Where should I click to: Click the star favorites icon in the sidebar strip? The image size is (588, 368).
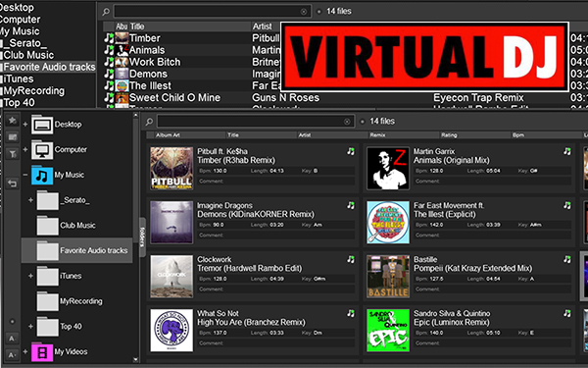click(13, 120)
